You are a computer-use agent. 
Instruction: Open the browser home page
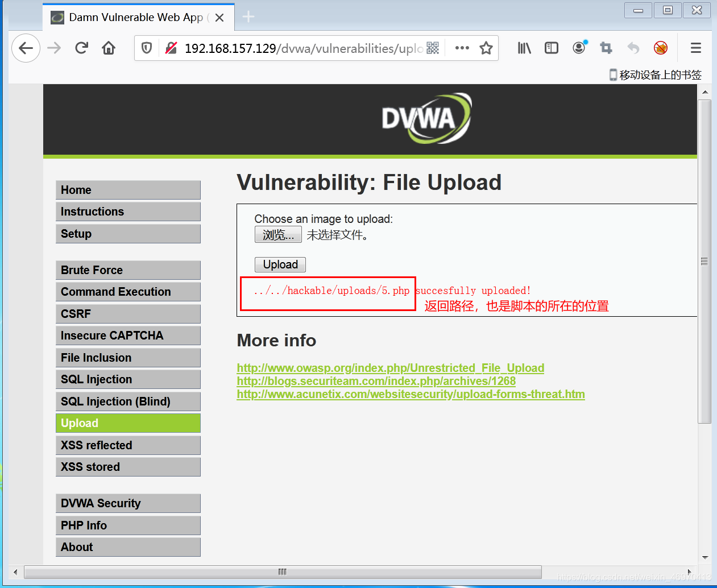(x=109, y=48)
